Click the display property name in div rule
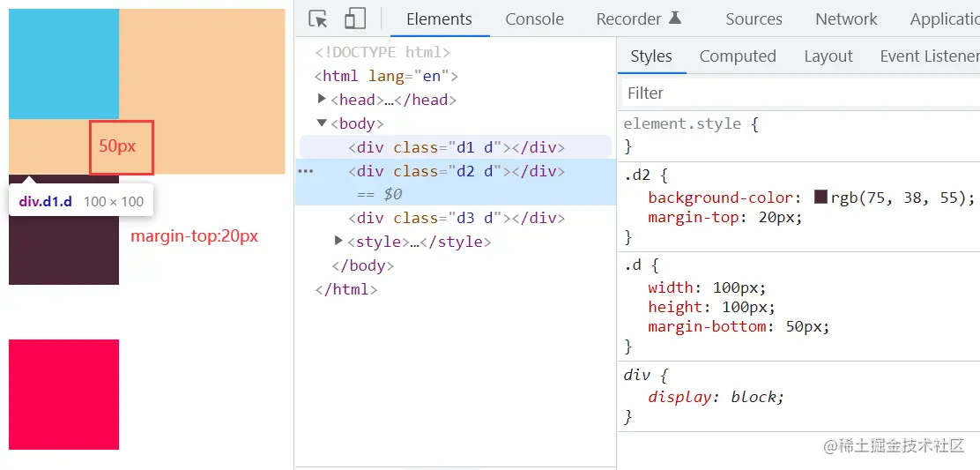 [679, 397]
